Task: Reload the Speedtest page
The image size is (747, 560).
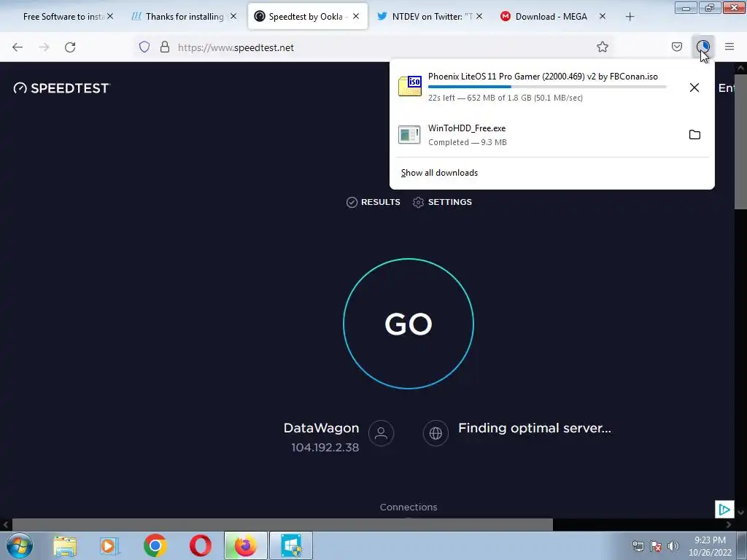Action: click(x=70, y=47)
